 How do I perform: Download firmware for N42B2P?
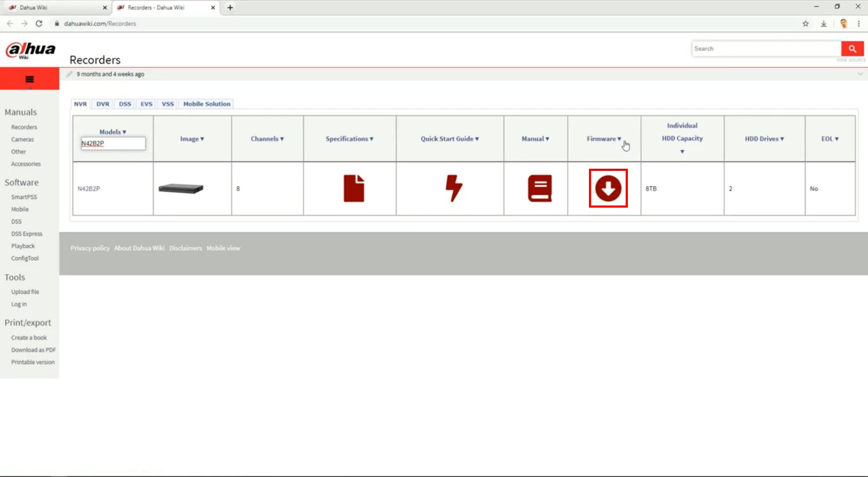pyautogui.click(x=608, y=188)
